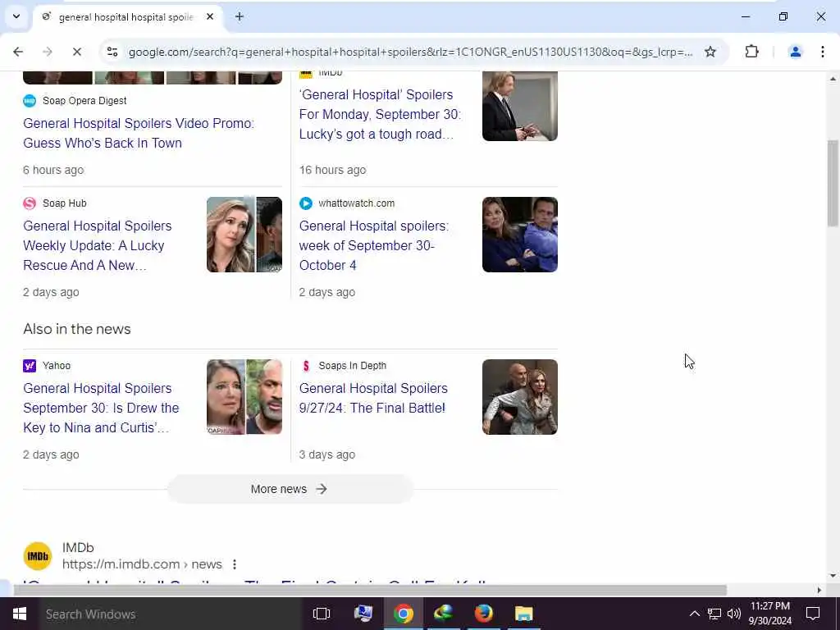
Task: Click the Soap Opera Digest source icon
Action: (30, 100)
